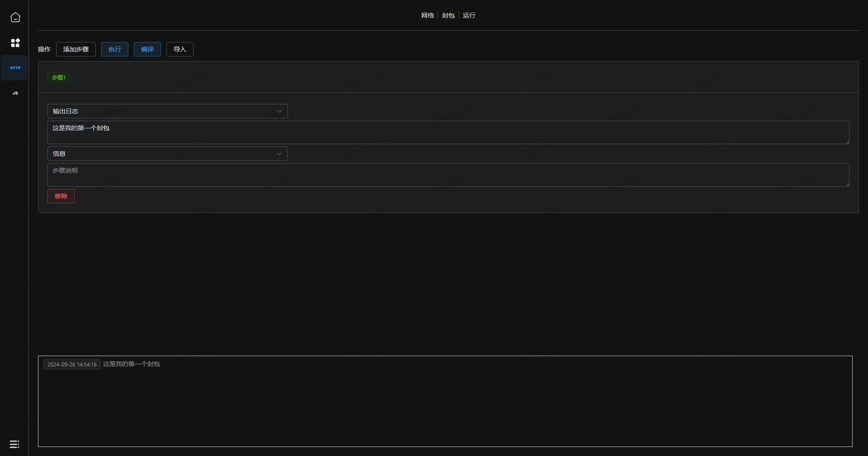The height and width of the screenshot is (456, 868).
Task: Select the 步骤1 tag
Action: click(59, 78)
